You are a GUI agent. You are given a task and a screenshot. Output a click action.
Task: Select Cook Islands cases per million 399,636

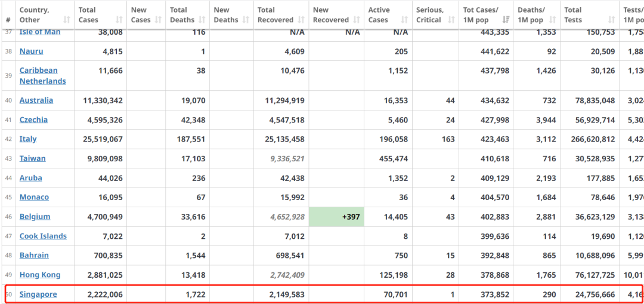click(495, 236)
